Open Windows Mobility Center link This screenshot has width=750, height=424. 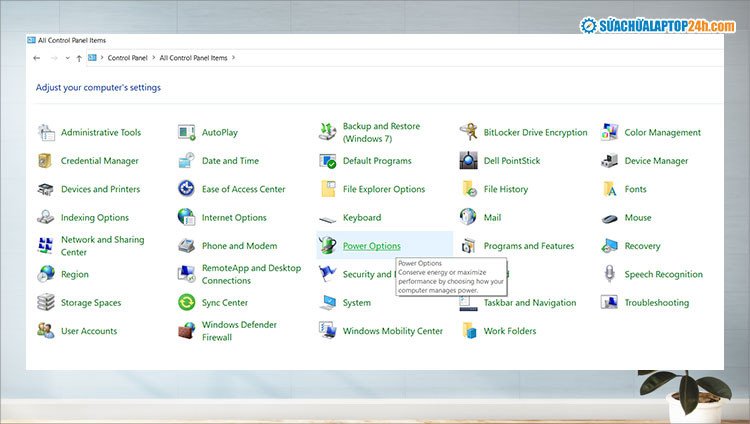point(392,331)
